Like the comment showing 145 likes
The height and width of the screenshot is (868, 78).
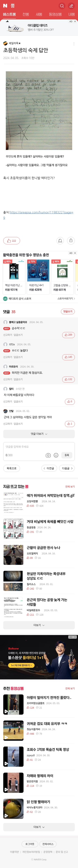click(x=68, y=357)
